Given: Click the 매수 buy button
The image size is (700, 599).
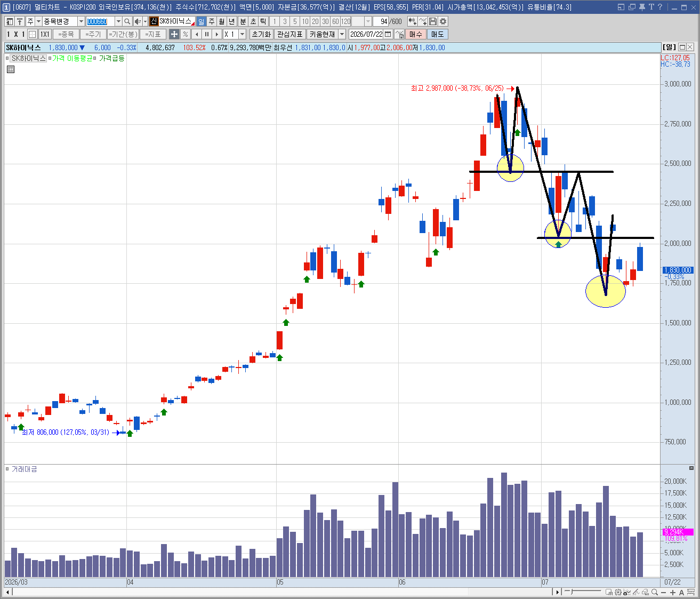Looking at the screenshot, I should 415,34.
